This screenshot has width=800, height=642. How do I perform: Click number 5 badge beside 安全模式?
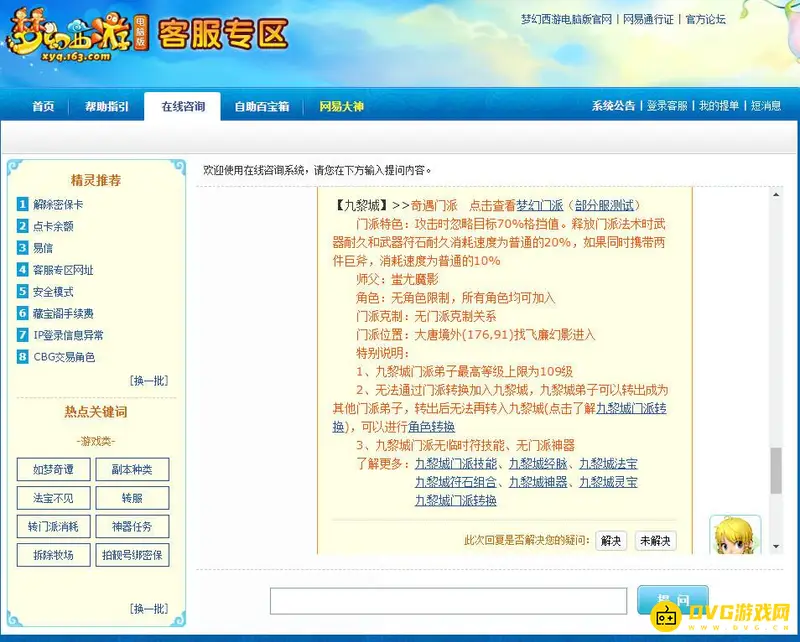pos(22,291)
